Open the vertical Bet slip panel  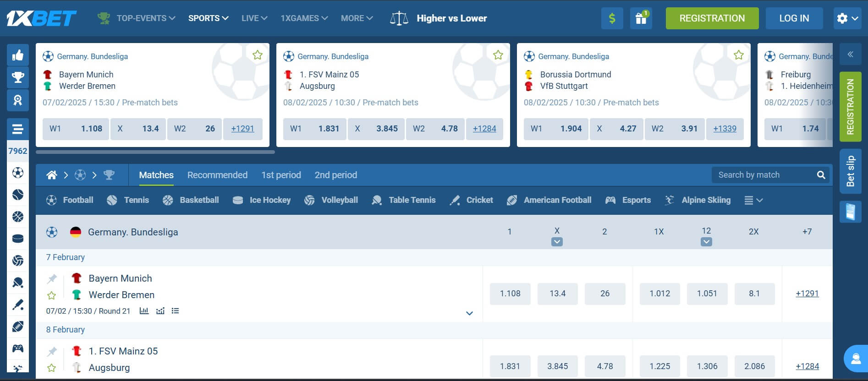click(x=850, y=171)
